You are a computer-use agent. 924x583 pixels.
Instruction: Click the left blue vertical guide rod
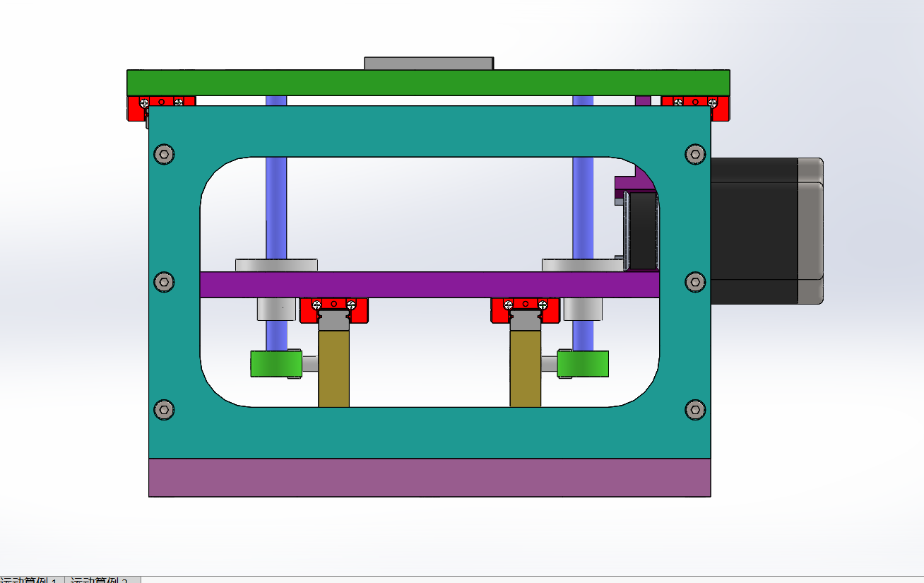click(276, 208)
